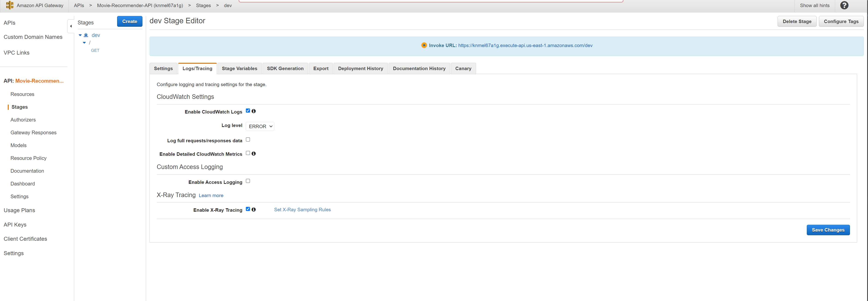Check the Enable Access Logging box
This screenshot has width=868, height=301.
(x=248, y=181)
